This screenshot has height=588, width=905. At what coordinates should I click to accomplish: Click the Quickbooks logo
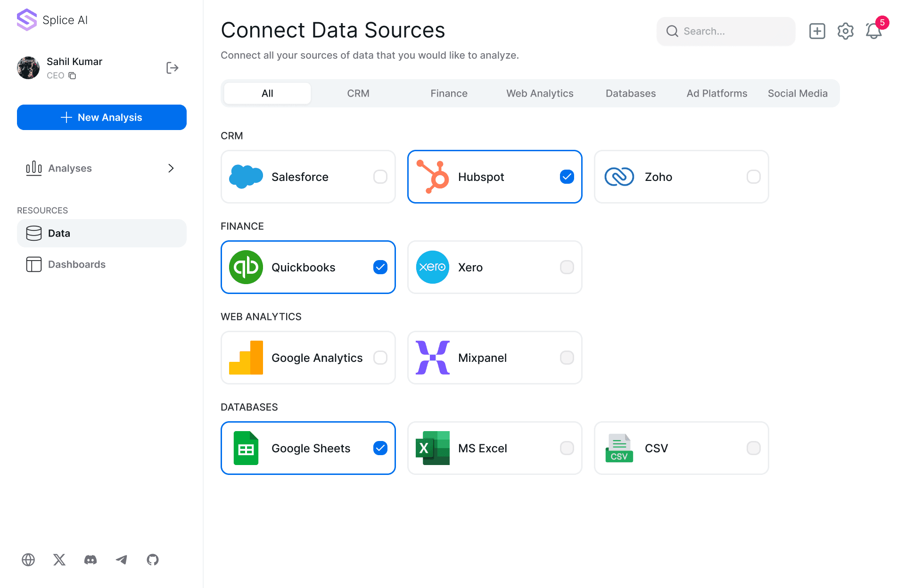click(246, 267)
